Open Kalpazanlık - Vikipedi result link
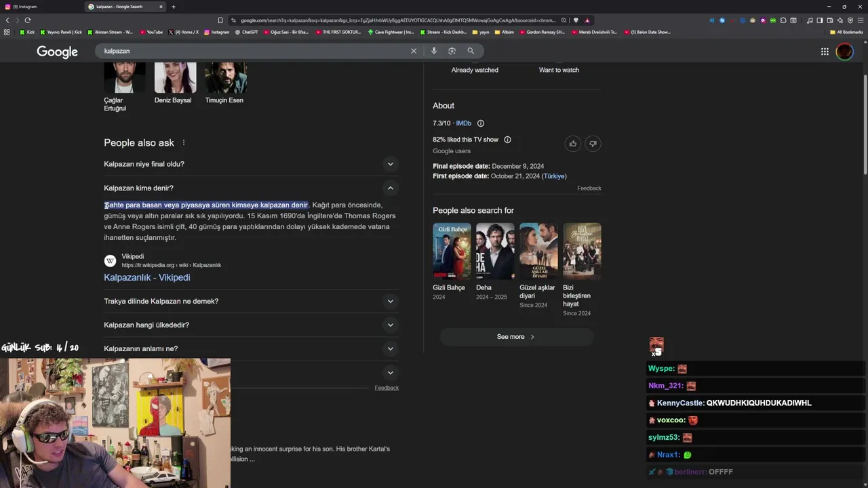The image size is (868, 488). (146, 277)
